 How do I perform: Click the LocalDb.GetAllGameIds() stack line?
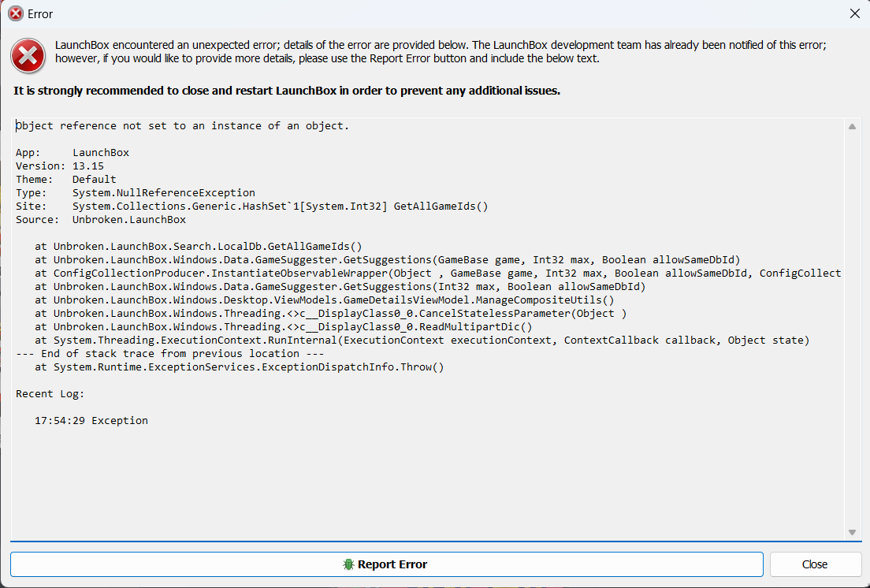(x=198, y=246)
